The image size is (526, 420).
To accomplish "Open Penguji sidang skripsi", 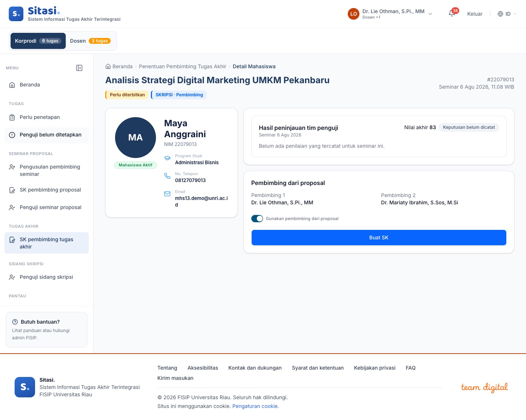I will coord(46,277).
